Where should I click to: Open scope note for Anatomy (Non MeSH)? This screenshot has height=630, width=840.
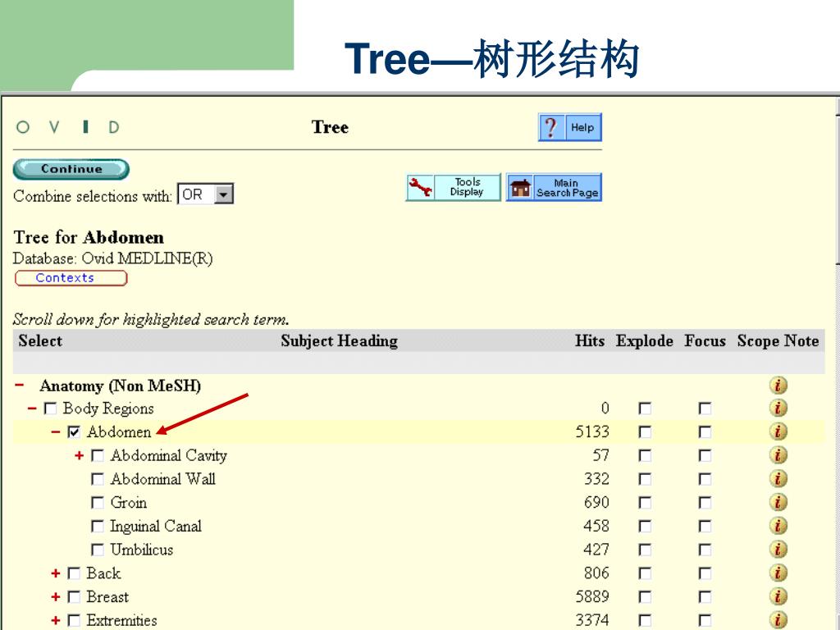click(x=778, y=386)
